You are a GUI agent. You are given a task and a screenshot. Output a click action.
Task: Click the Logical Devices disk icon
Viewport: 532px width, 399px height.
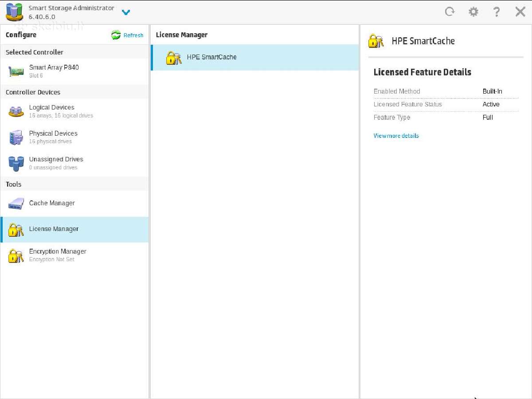pos(16,111)
